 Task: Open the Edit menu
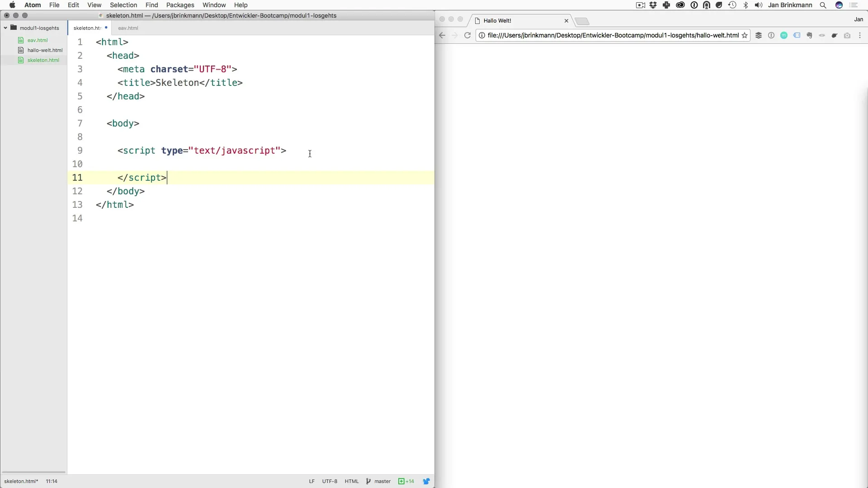tap(73, 5)
